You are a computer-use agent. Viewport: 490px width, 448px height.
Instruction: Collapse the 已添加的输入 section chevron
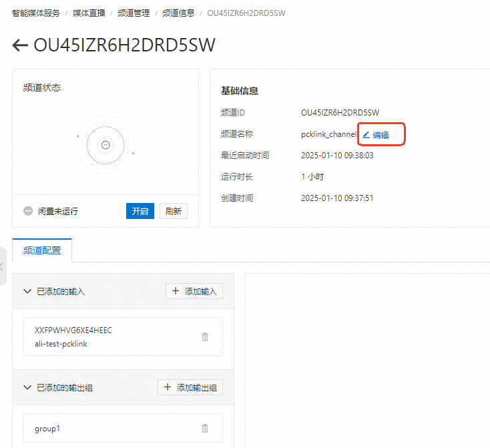27,291
